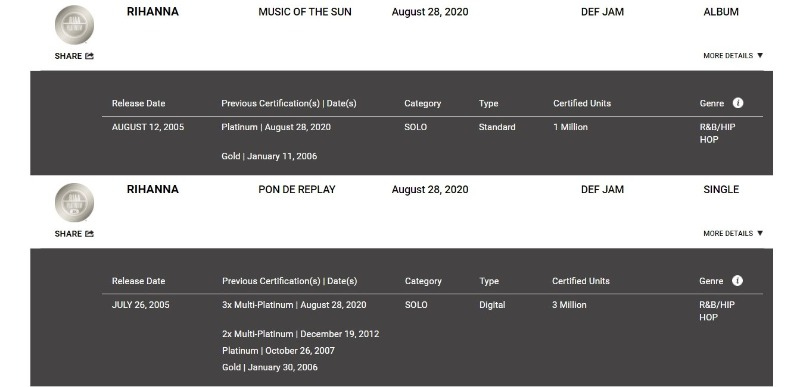
Task: Open the Genre info icon in the Music of the Sun details
Action: 738,103
